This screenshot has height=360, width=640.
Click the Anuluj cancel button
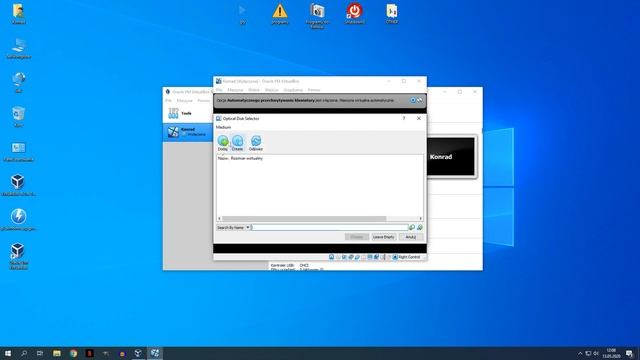(411, 237)
